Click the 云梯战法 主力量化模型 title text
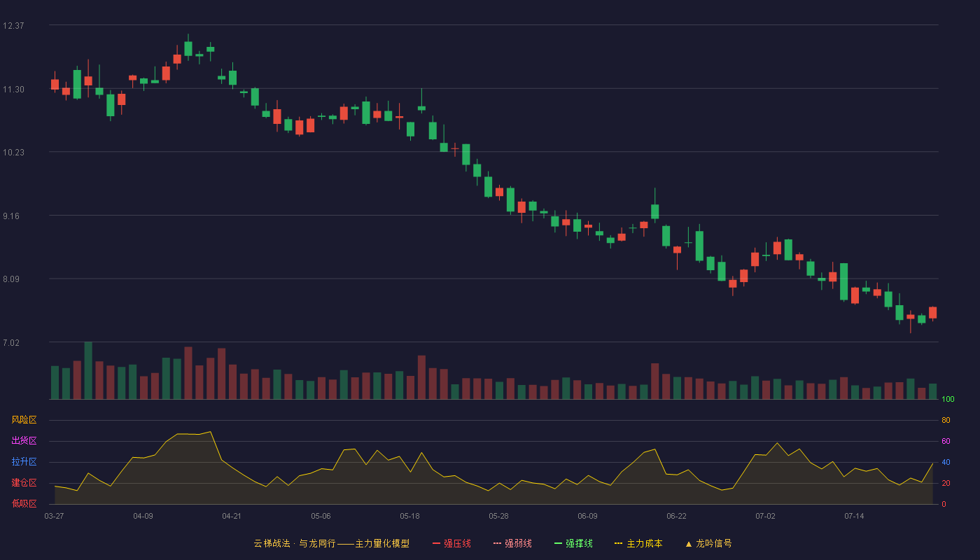980x560 pixels. click(x=332, y=543)
